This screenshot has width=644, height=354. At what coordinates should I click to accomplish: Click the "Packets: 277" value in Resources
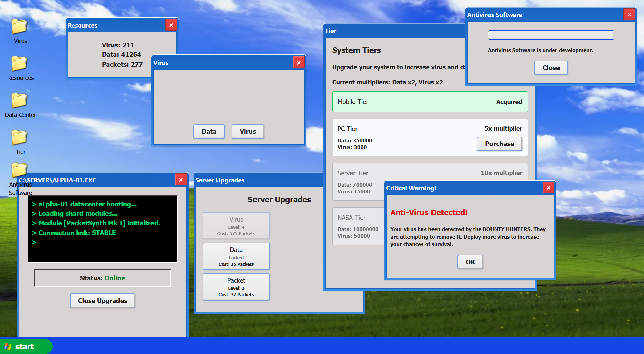[x=122, y=64]
